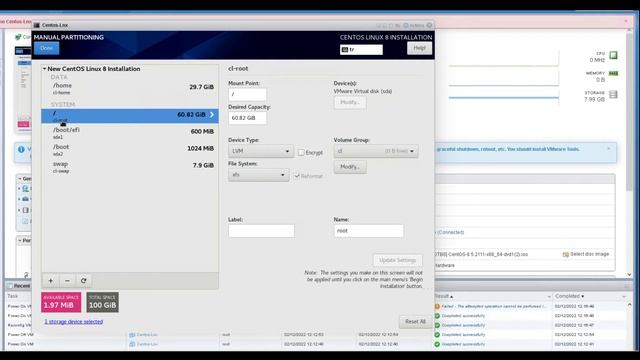
Task: Click the CPU chip icon in vSphere window
Action: point(613,55)
